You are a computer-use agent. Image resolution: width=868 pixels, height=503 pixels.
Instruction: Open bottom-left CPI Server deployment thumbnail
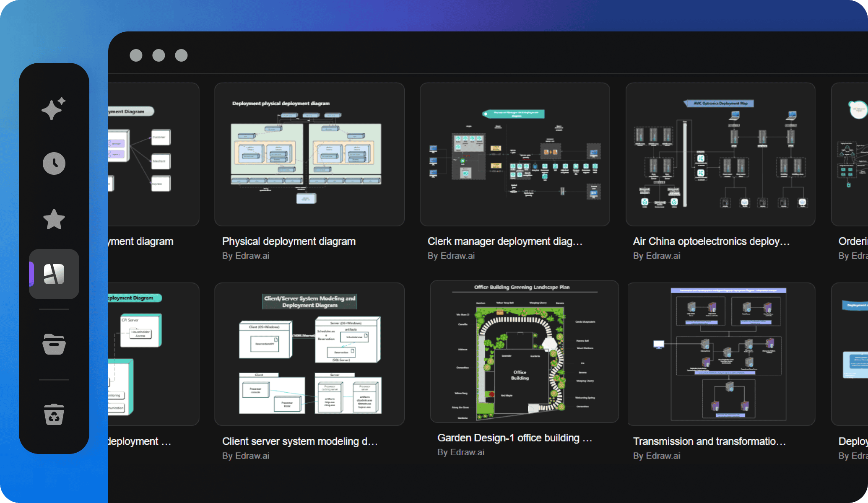[153, 354]
